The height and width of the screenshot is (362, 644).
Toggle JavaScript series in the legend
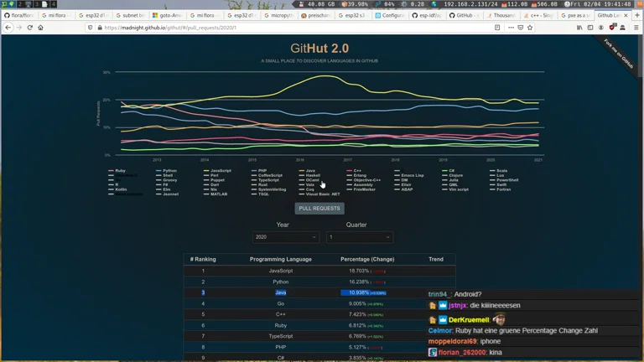pyautogui.click(x=220, y=171)
